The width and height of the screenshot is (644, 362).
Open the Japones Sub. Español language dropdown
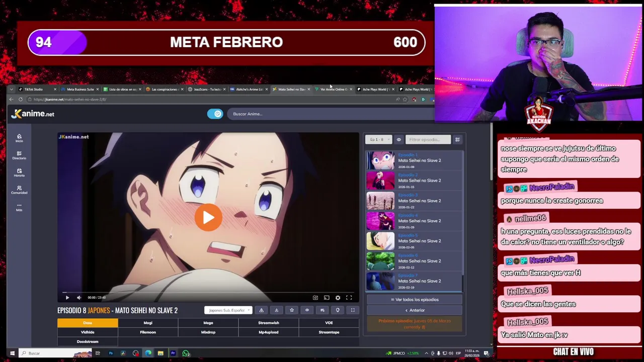click(228, 310)
